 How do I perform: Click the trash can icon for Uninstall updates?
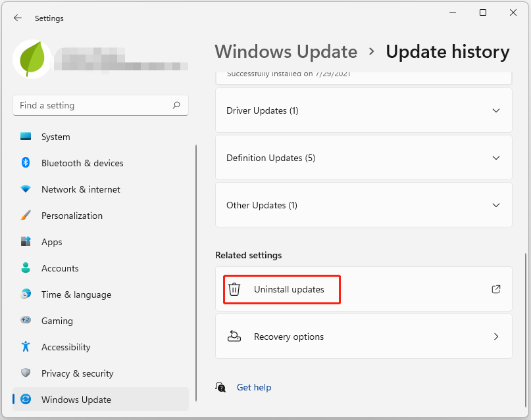click(x=234, y=289)
